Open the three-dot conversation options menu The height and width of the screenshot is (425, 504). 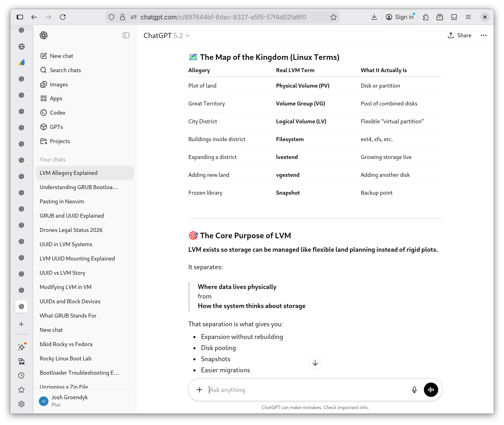pos(483,35)
